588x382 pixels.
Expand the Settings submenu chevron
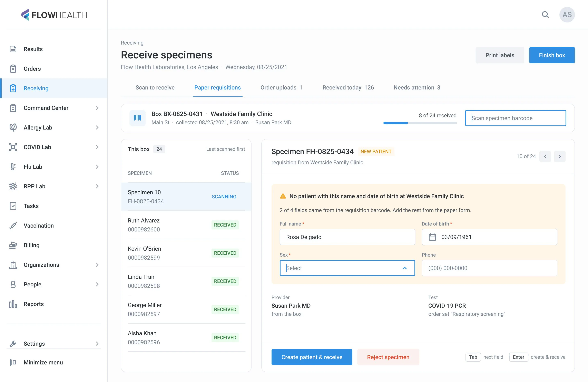click(x=97, y=343)
